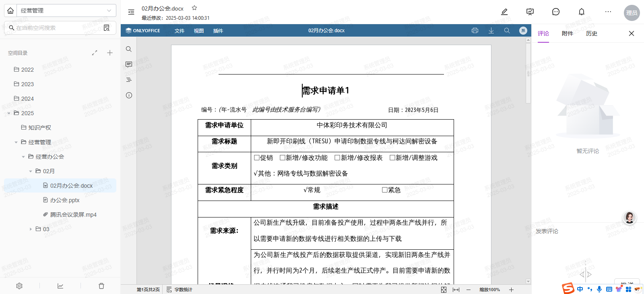Download the document from ONLYOFFICE toolbar
Viewport: 644px width, 294px height.
pos(491,31)
